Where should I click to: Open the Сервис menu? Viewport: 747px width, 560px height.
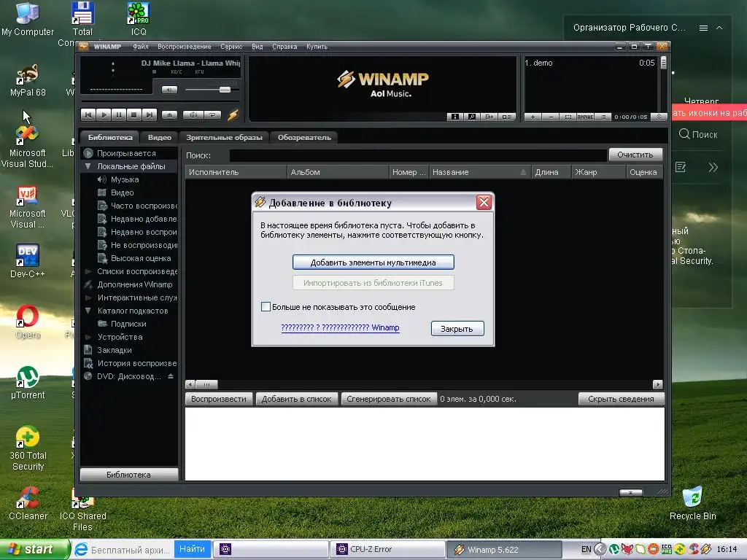(231, 47)
